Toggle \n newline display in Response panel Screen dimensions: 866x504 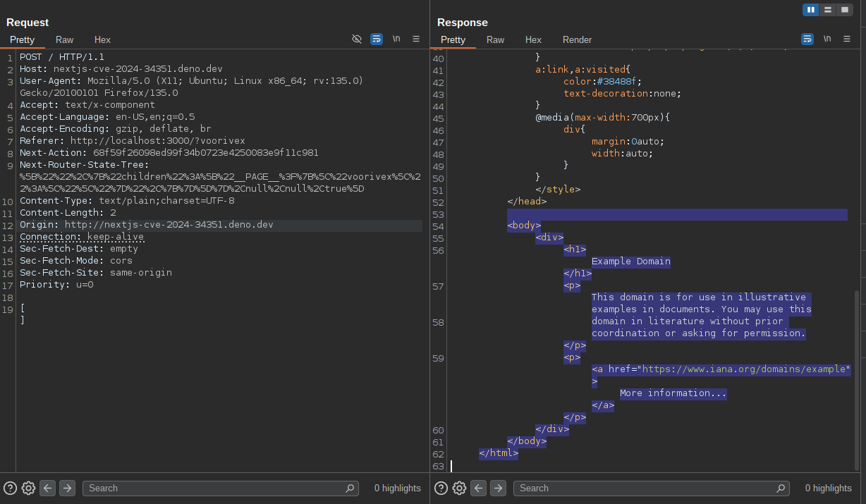pyautogui.click(x=827, y=39)
